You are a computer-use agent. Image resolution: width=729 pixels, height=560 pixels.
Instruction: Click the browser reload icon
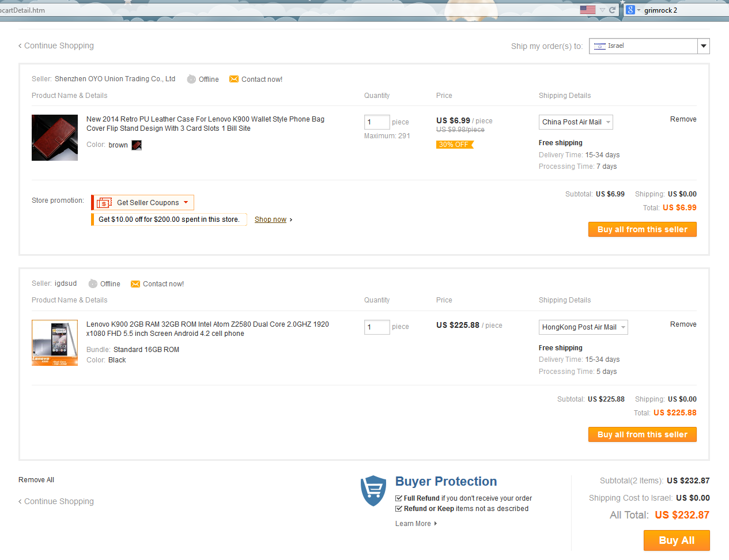(613, 10)
